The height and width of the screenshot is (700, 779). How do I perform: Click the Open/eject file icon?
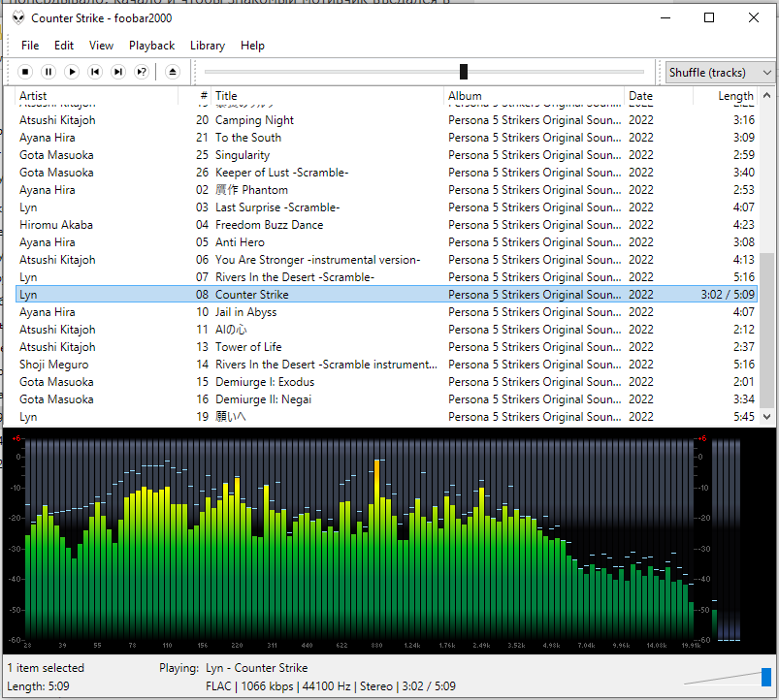pos(172,72)
